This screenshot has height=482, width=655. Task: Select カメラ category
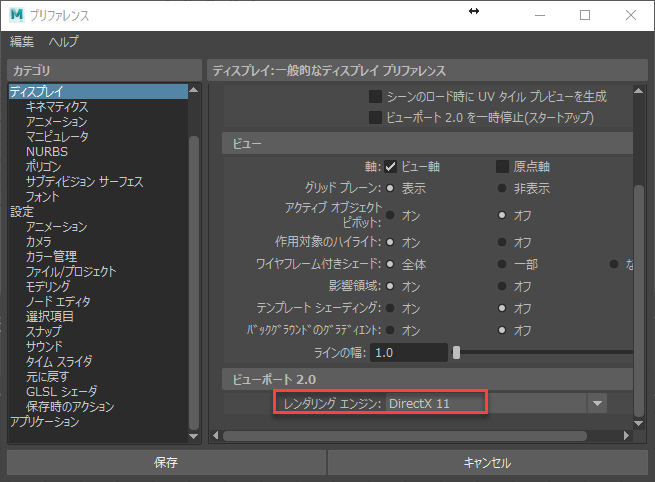pyautogui.click(x=38, y=242)
